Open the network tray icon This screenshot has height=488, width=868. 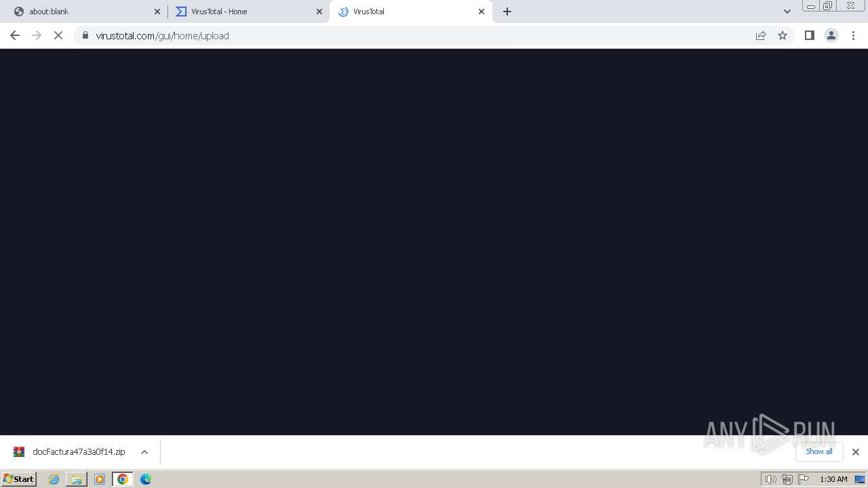pyautogui.click(x=787, y=479)
